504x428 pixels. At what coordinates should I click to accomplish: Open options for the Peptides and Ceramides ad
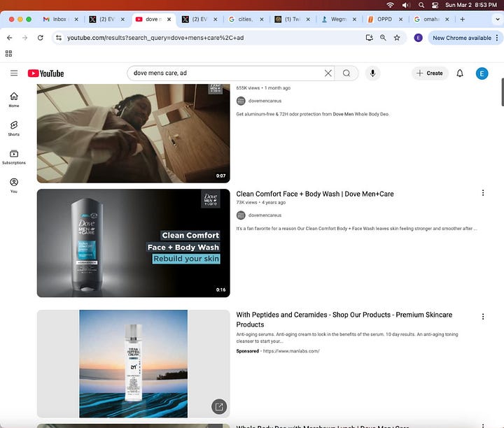(x=483, y=317)
